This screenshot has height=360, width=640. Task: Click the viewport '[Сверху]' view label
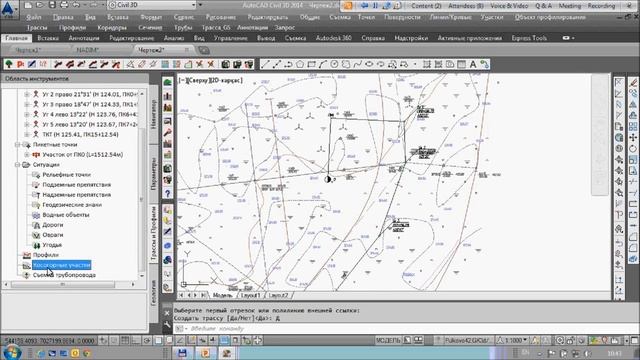199,80
